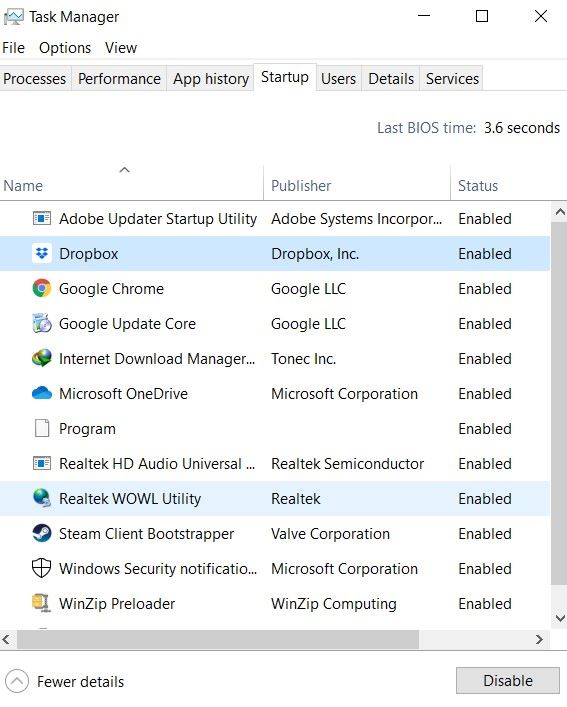The height and width of the screenshot is (707, 567).
Task: Click the Disable button
Action: [x=508, y=680]
